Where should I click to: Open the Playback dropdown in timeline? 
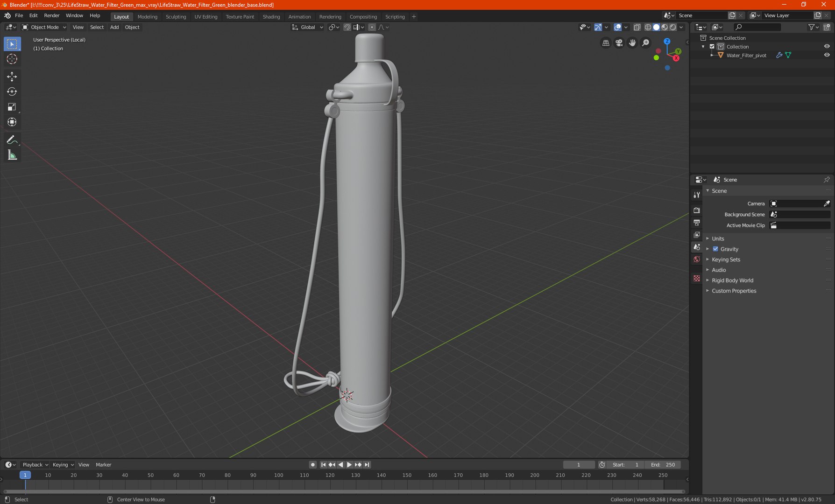pos(35,465)
